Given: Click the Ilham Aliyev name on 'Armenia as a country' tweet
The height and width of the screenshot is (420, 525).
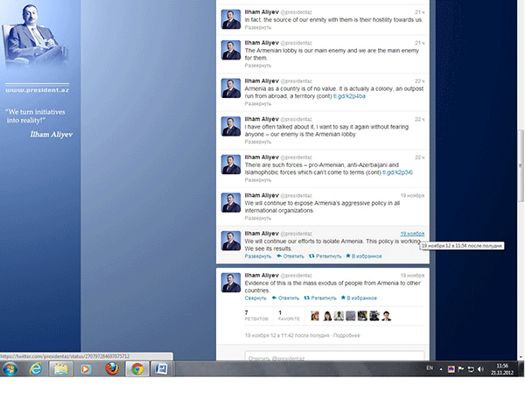Looking at the screenshot, I should [262, 80].
